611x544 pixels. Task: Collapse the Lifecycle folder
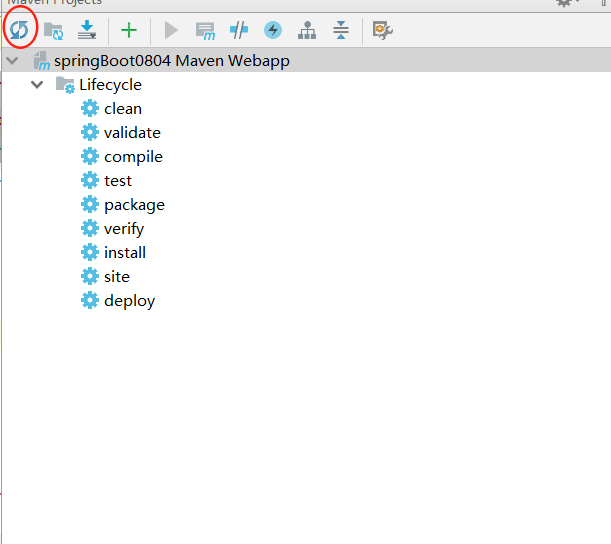[37, 85]
